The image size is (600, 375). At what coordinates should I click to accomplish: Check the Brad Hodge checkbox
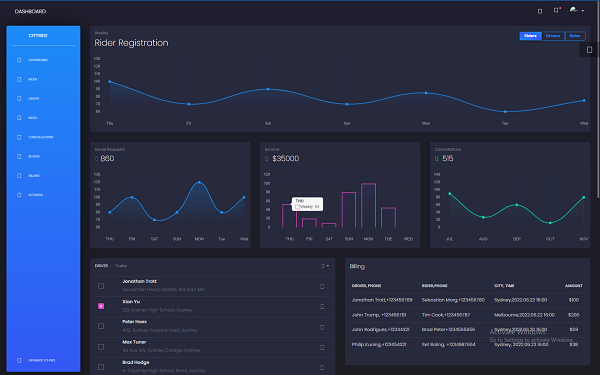click(101, 367)
